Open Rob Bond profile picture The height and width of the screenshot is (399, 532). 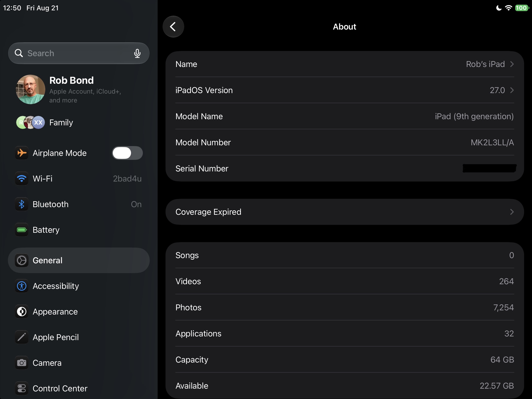tap(31, 89)
